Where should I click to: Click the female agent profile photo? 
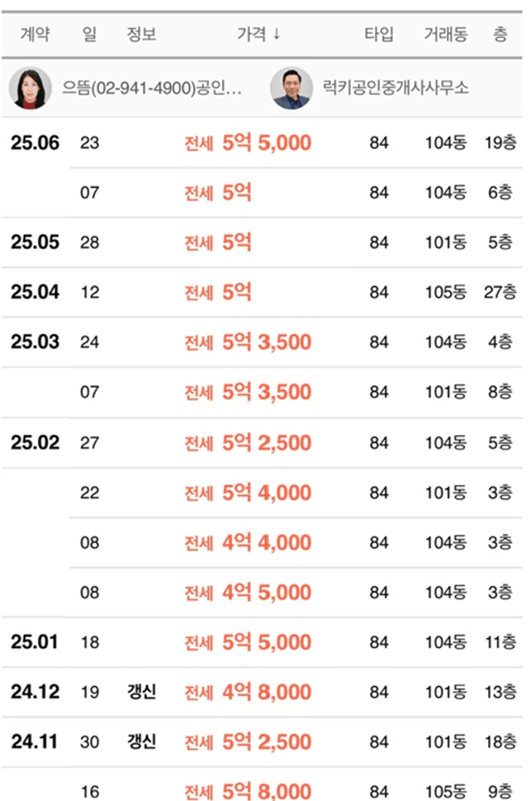[x=30, y=88]
